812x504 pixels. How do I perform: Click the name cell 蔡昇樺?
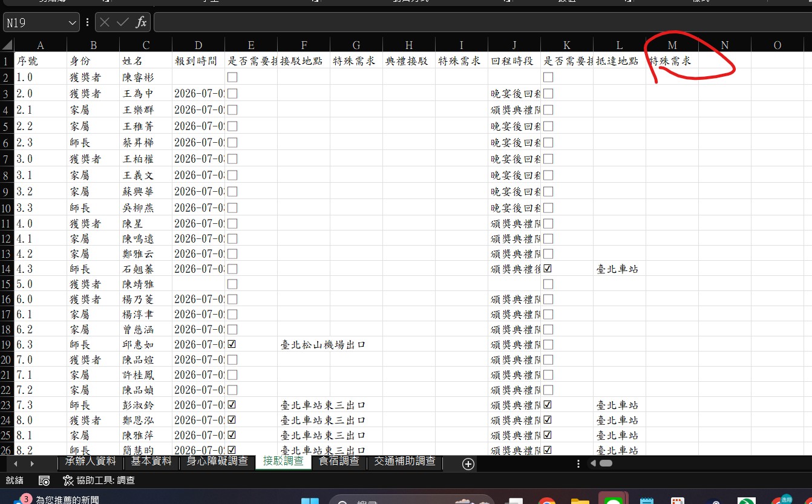pos(146,143)
